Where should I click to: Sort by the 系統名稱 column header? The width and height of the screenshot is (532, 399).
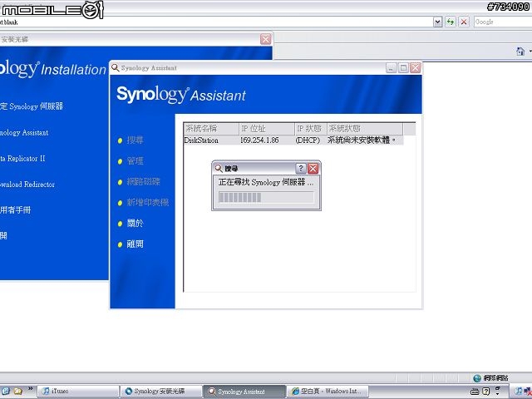click(211, 129)
